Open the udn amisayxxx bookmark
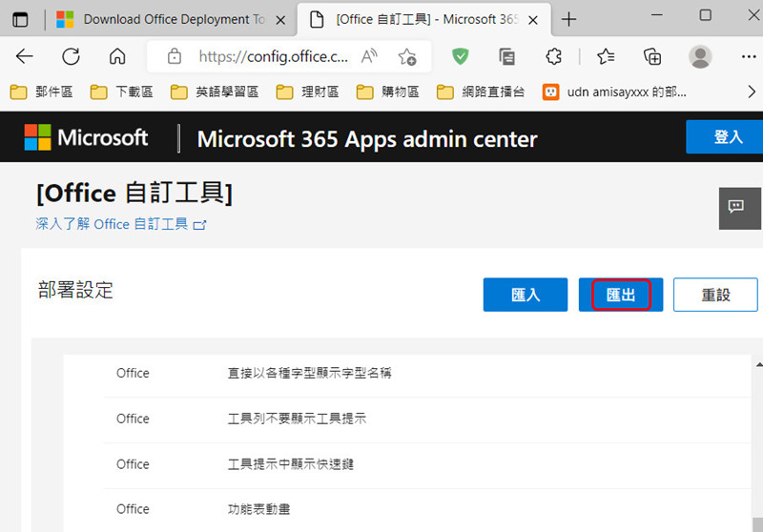 coord(614,92)
